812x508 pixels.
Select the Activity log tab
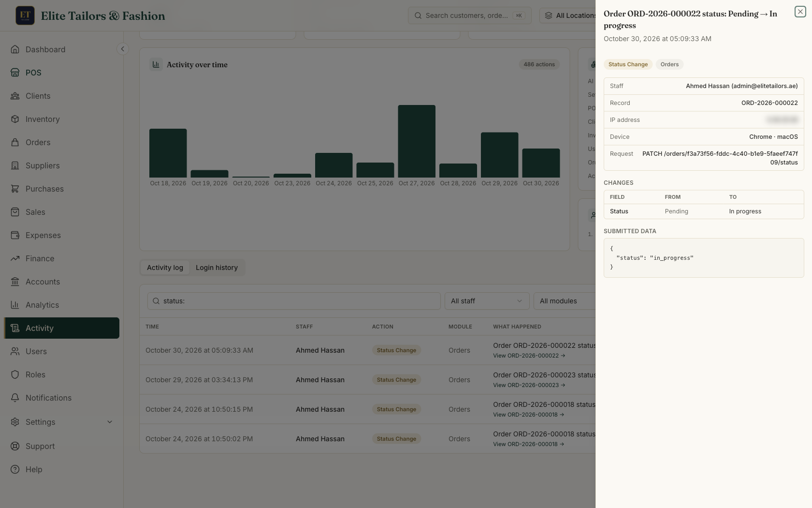(165, 268)
